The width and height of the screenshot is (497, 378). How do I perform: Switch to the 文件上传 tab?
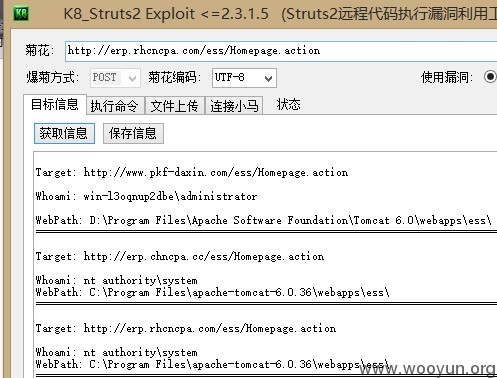[174, 106]
